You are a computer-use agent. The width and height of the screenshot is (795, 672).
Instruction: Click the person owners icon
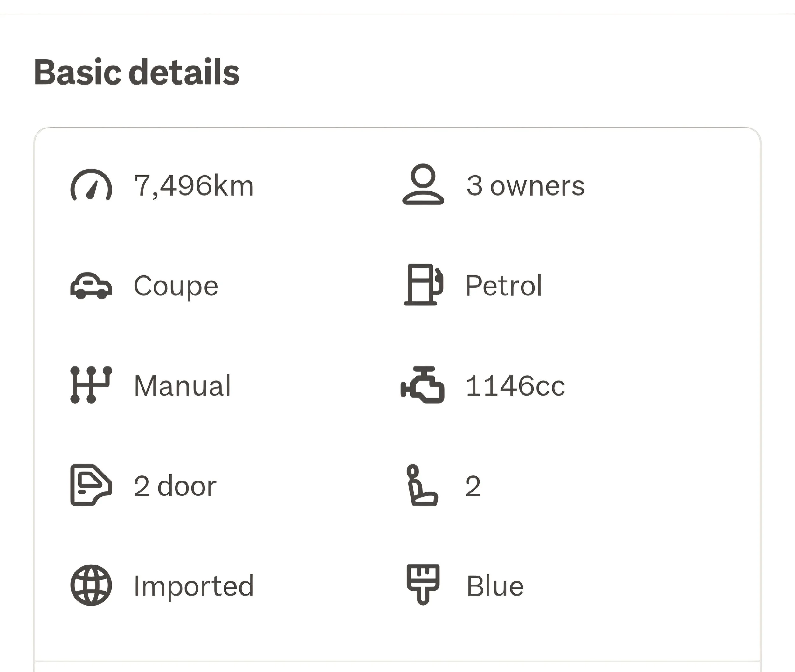pos(423,185)
